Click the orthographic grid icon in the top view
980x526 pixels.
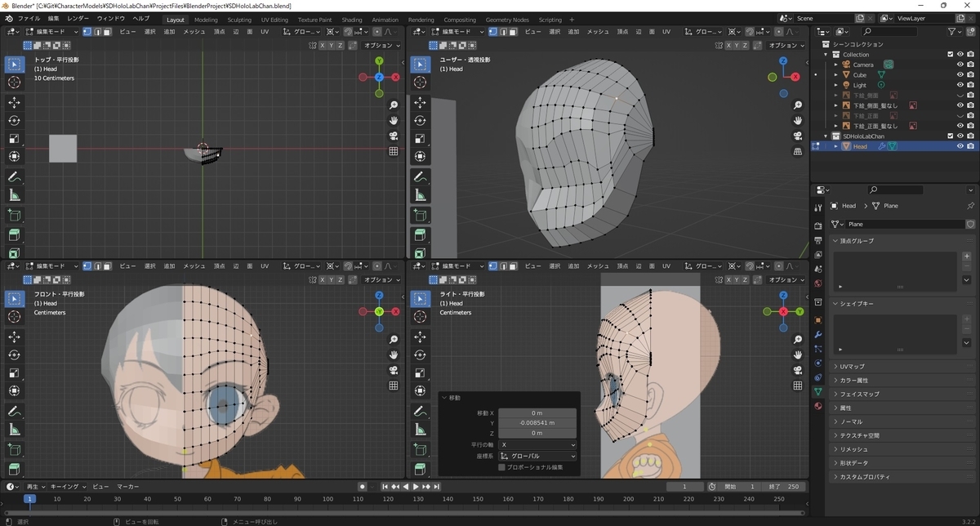click(x=394, y=151)
